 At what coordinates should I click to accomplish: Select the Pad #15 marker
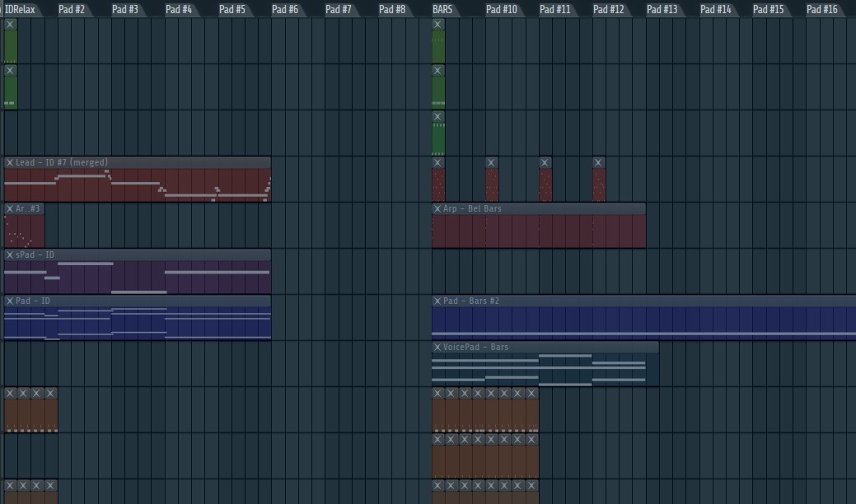click(x=768, y=9)
